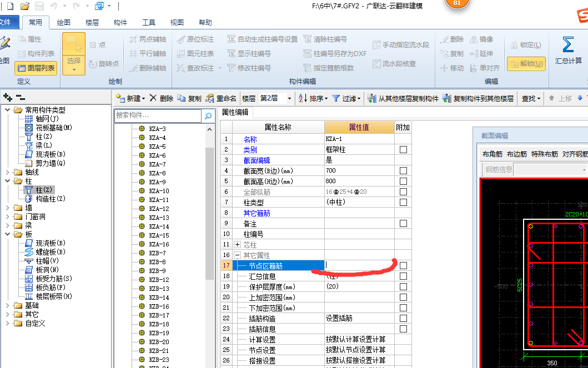Toggle 截面高(H边) 附加 checkbox
This screenshot has width=588, height=368.
tap(403, 181)
